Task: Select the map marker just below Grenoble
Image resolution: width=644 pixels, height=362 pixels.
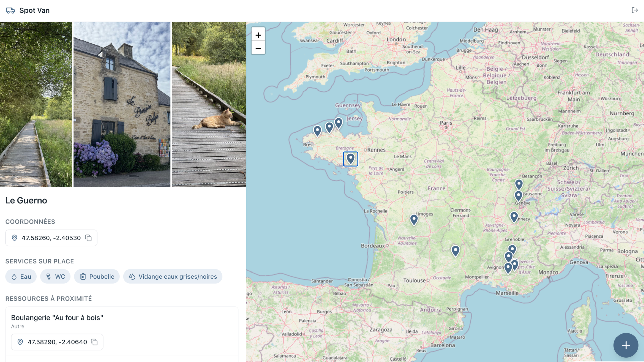Action: coord(512,250)
